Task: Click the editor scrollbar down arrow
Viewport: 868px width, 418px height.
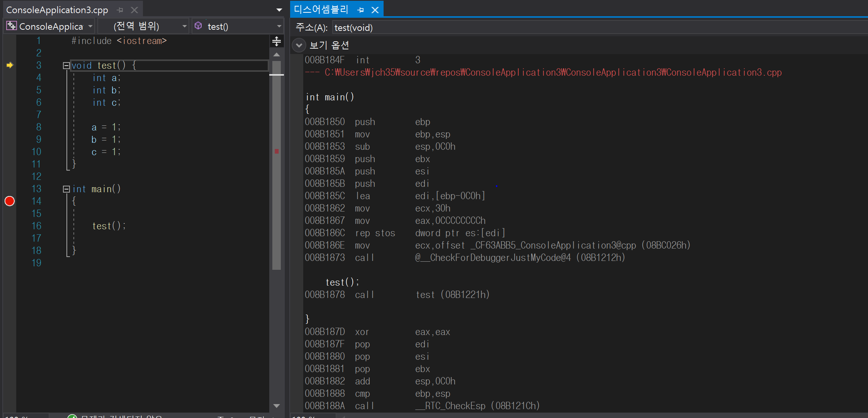Action: (x=277, y=406)
